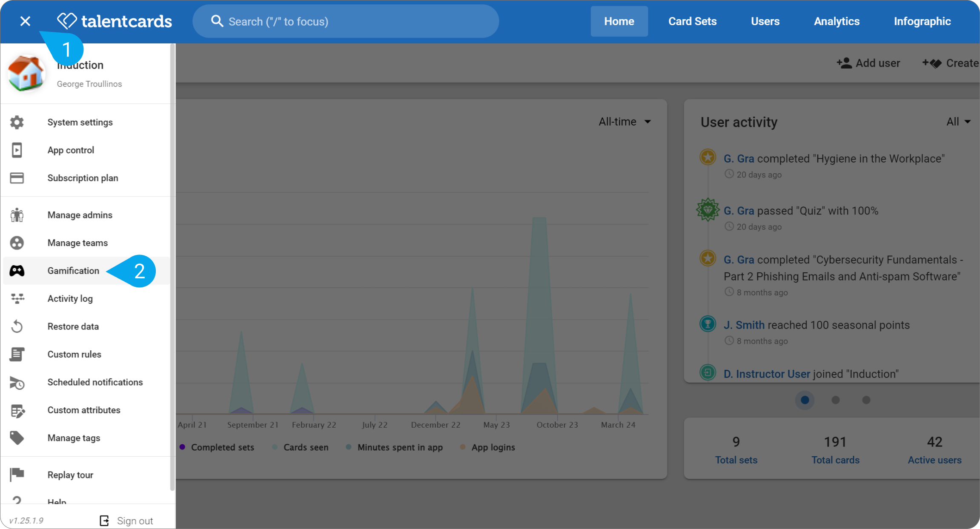Open Gamification controller icon
This screenshot has width=980, height=529.
pyautogui.click(x=17, y=271)
